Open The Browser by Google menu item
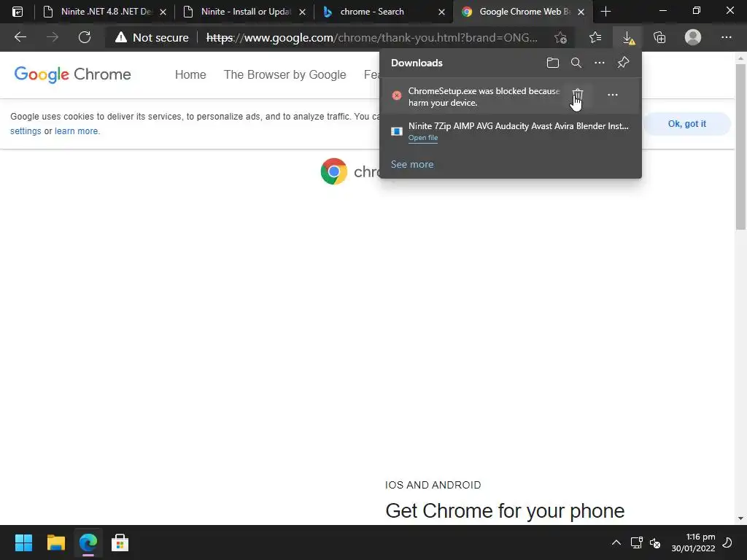747x560 pixels. (x=285, y=75)
